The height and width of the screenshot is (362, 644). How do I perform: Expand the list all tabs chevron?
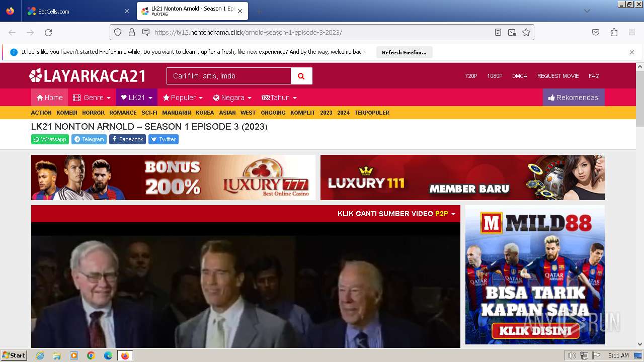click(587, 11)
